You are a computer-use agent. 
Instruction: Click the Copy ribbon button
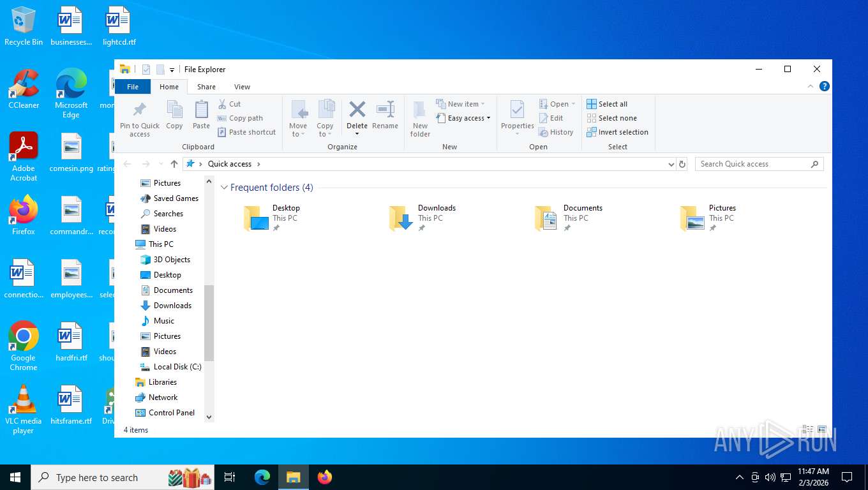pos(174,115)
